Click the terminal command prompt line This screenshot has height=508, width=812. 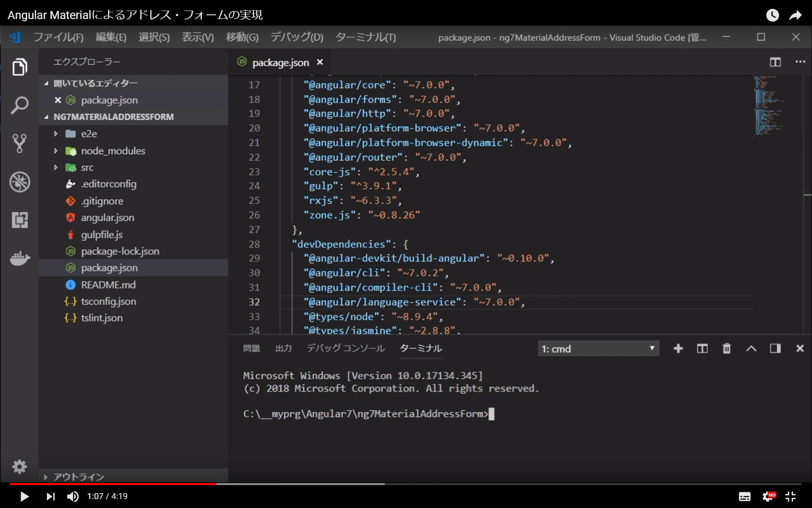click(x=369, y=414)
